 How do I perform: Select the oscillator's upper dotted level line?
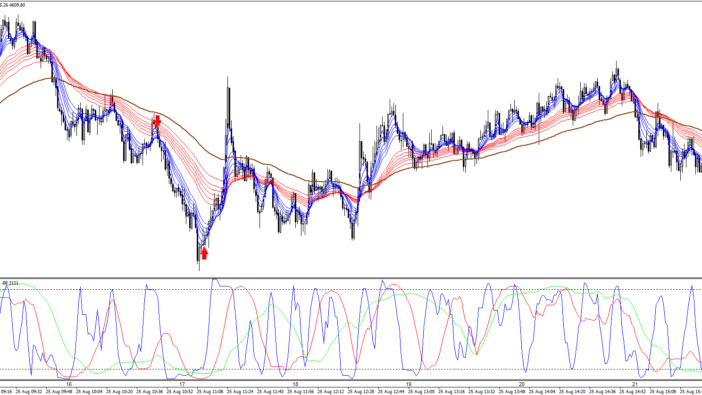[351, 290]
